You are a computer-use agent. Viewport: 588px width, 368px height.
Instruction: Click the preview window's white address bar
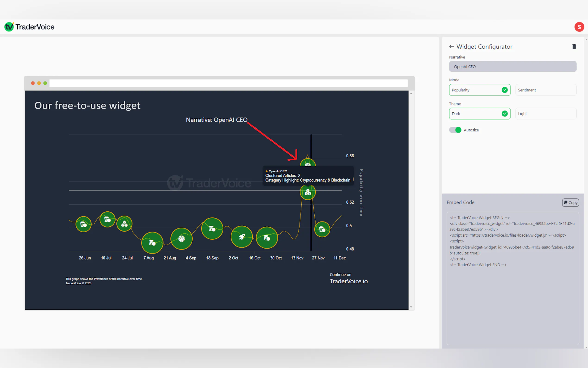point(228,83)
